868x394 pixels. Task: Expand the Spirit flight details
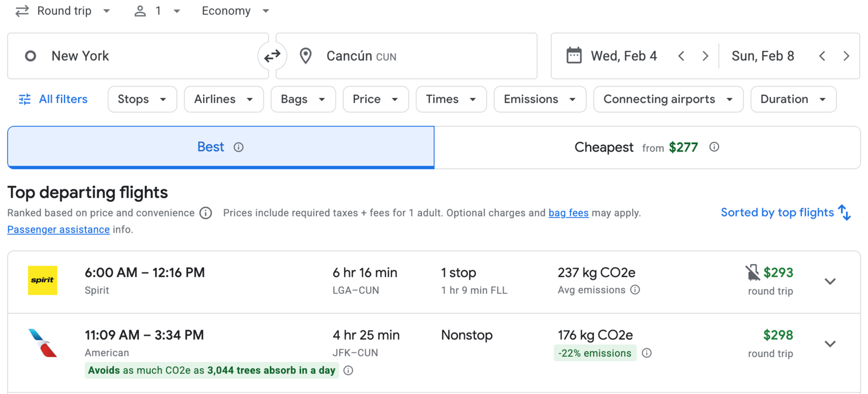coord(830,281)
